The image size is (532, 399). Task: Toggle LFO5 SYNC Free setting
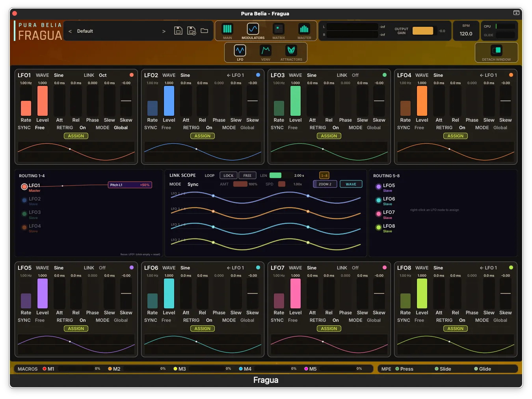tap(40, 320)
